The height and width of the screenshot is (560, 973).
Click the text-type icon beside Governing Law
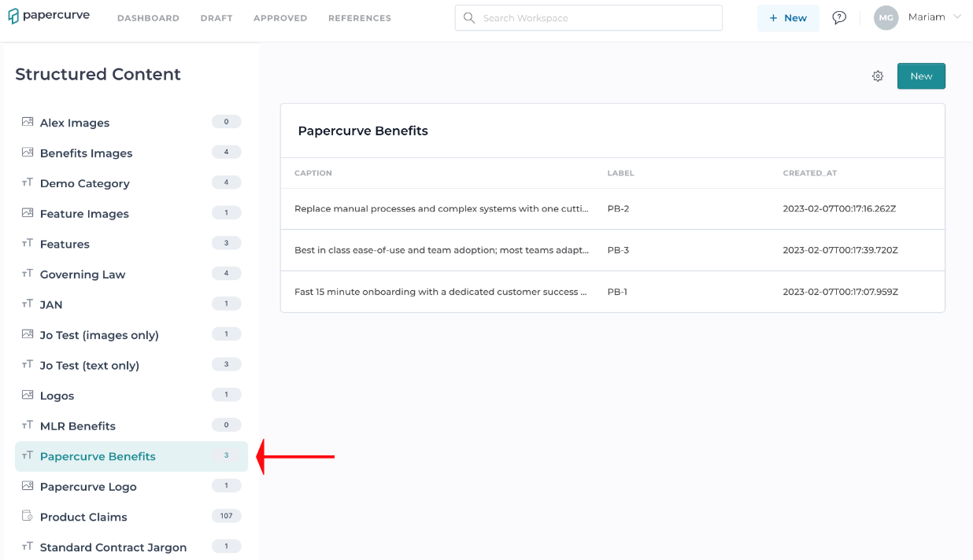[x=27, y=273]
